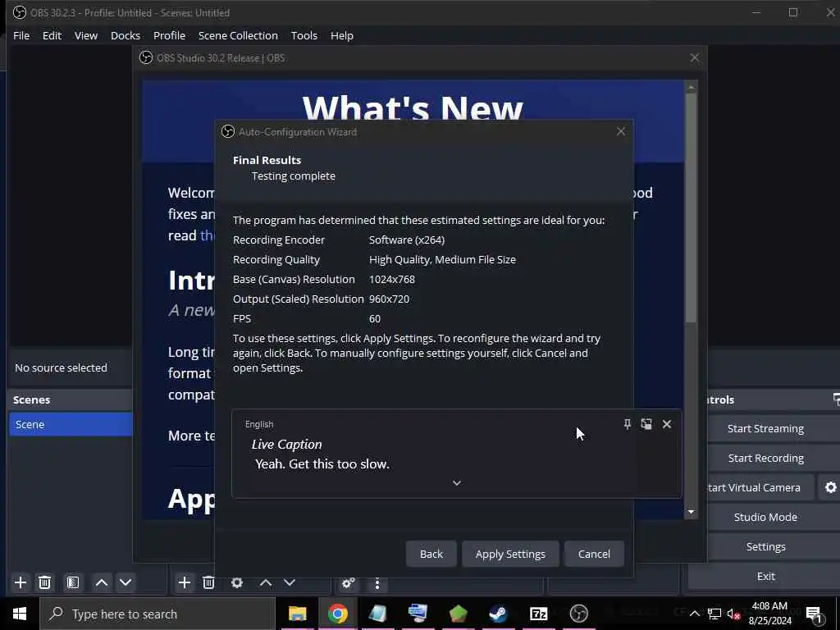Open source properties gear icon

237,582
